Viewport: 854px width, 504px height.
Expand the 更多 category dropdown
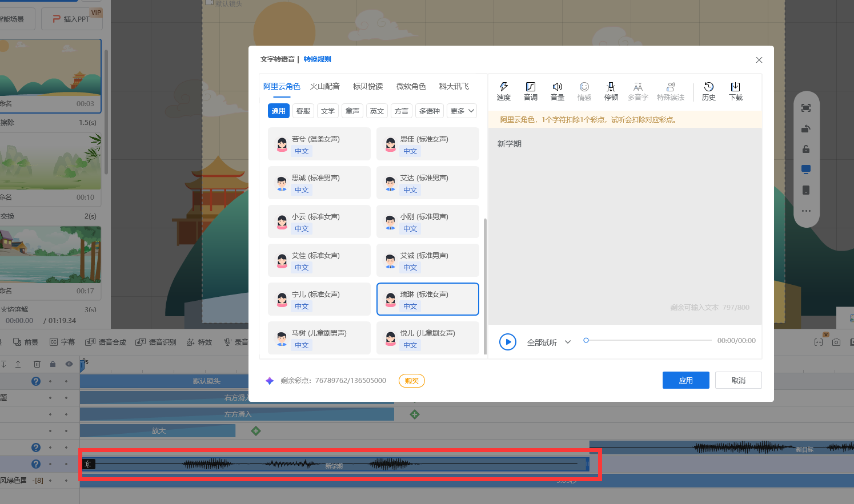click(462, 111)
